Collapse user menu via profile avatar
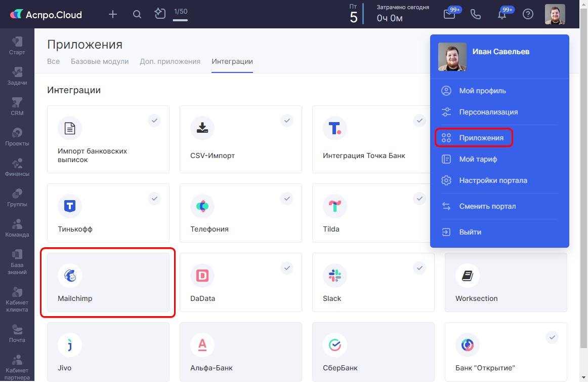The width and height of the screenshot is (588, 382). coord(555,14)
